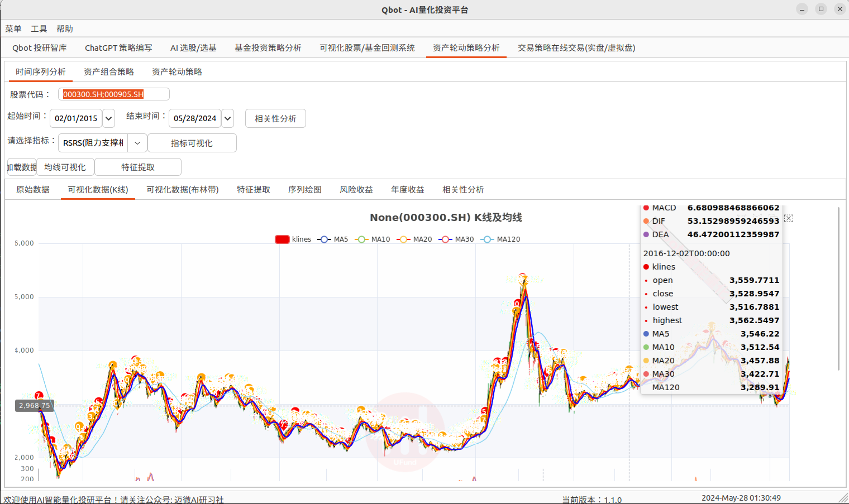Switch to the ChatGPT 策略编写 tab
849x504 pixels.
[118, 47]
